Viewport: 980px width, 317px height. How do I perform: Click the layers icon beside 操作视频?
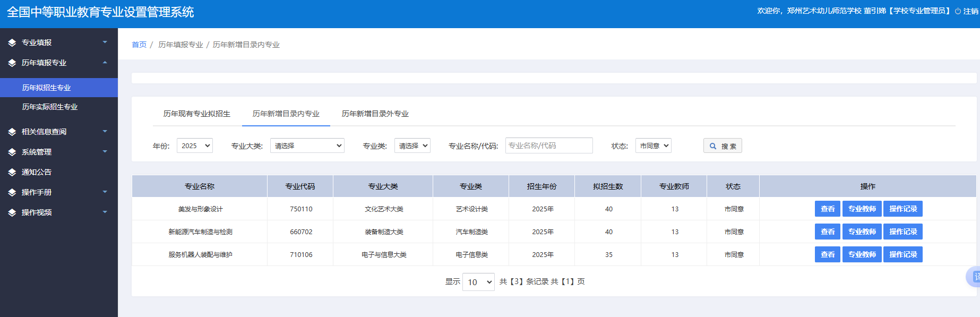click(12, 212)
